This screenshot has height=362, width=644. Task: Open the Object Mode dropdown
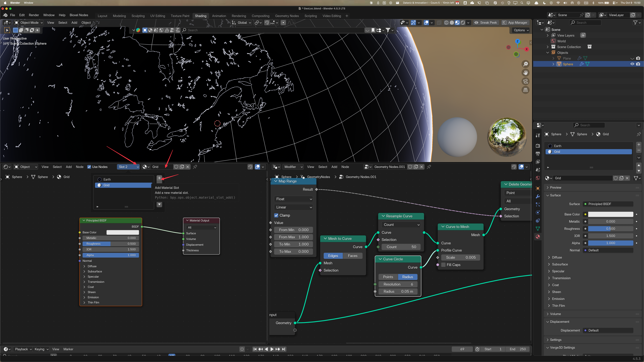(29, 23)
